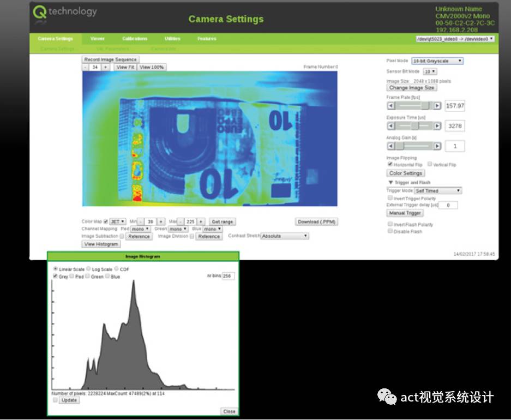Open Trigger Mode dropdown
Viewport: 511px width, 420px height.
[x=438, y=190]
